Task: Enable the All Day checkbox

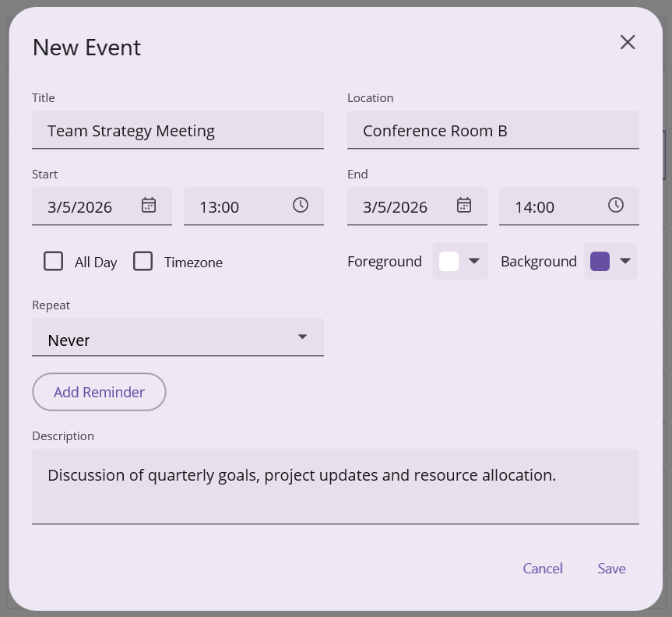Action: (x=53, y=261)
